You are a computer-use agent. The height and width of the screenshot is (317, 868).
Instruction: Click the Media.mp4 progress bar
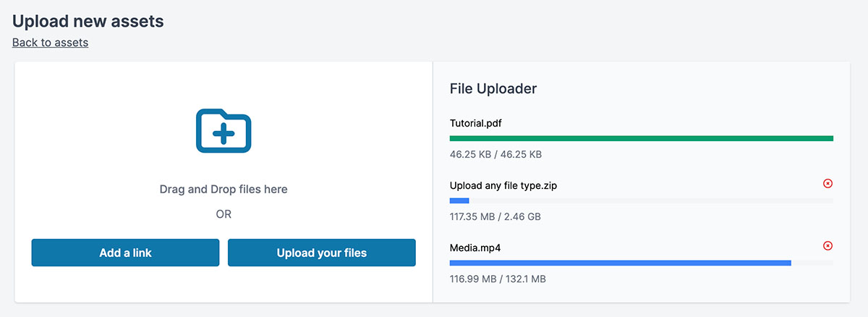coord(642,263)
